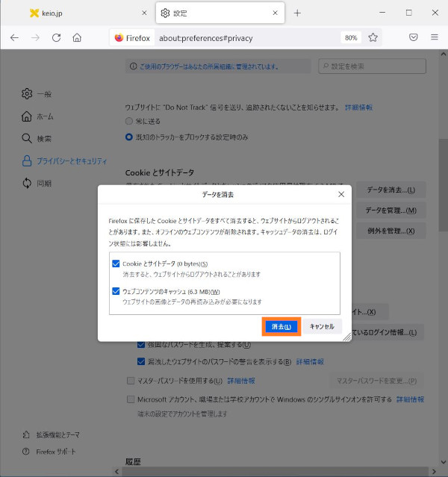Click the 80% zoom level indicator

[349, 37]
